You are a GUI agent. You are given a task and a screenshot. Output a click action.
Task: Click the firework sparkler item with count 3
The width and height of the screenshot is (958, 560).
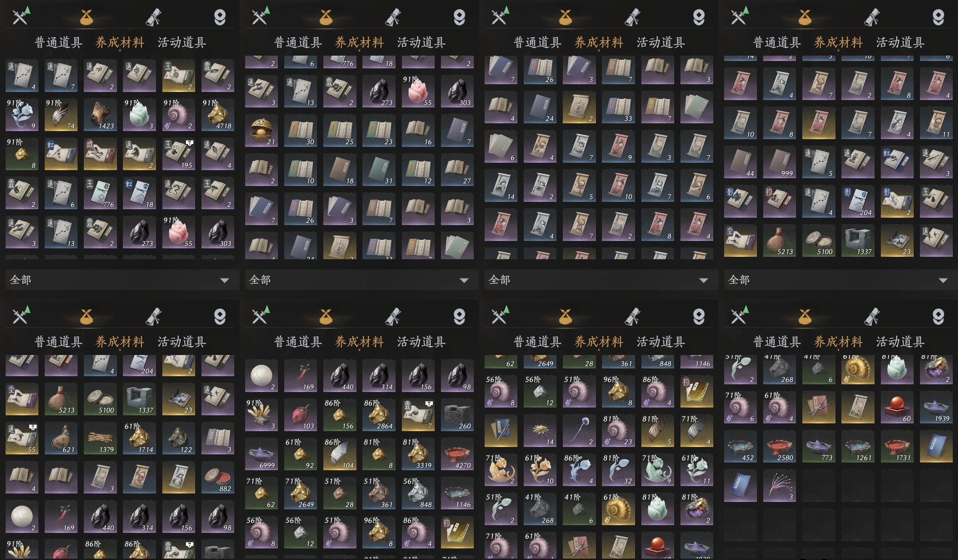[779, 485]
